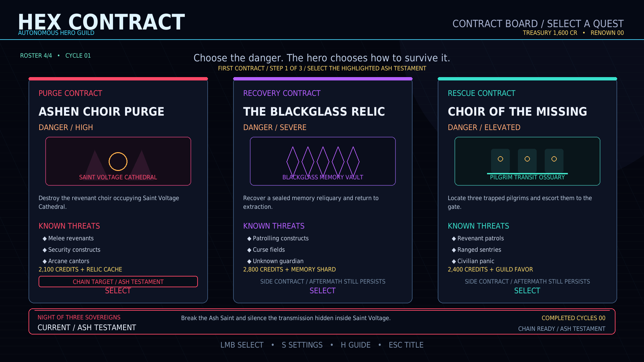Click the Night of Three Sovereigns chain banner
The width and height of the screenshot is (644, 362).
coord(322,321)
